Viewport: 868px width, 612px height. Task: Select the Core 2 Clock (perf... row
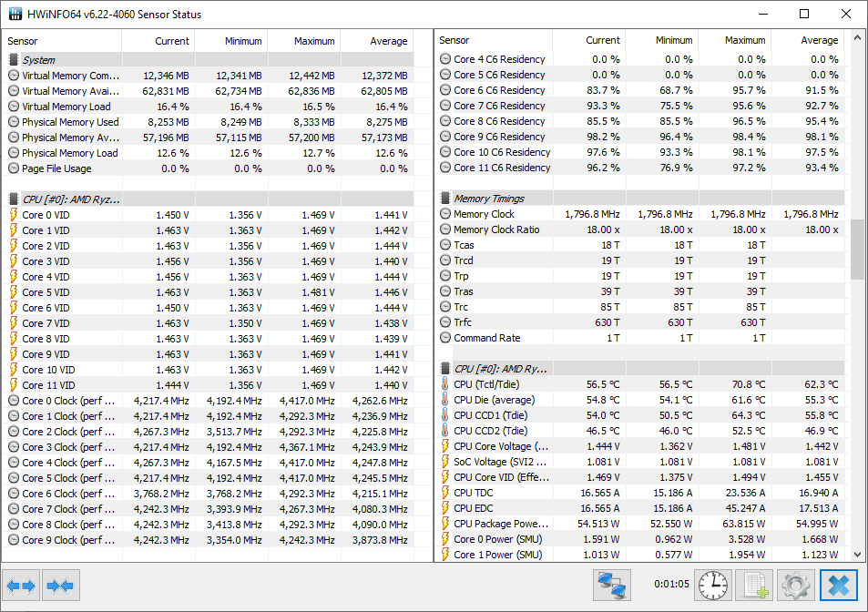209,432
